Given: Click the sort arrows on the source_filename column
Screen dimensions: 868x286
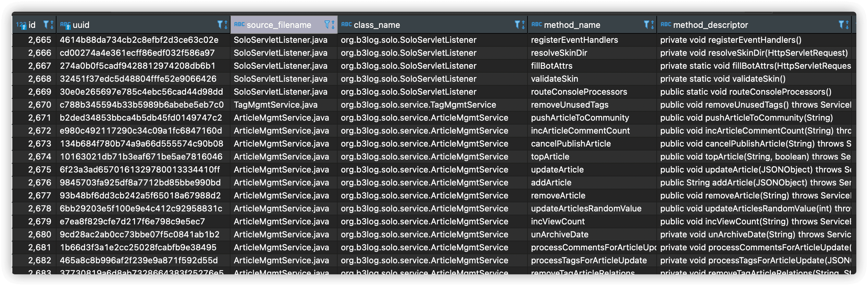Looking at the screenshot, I should pyautogui.click(x=333, y=25).
